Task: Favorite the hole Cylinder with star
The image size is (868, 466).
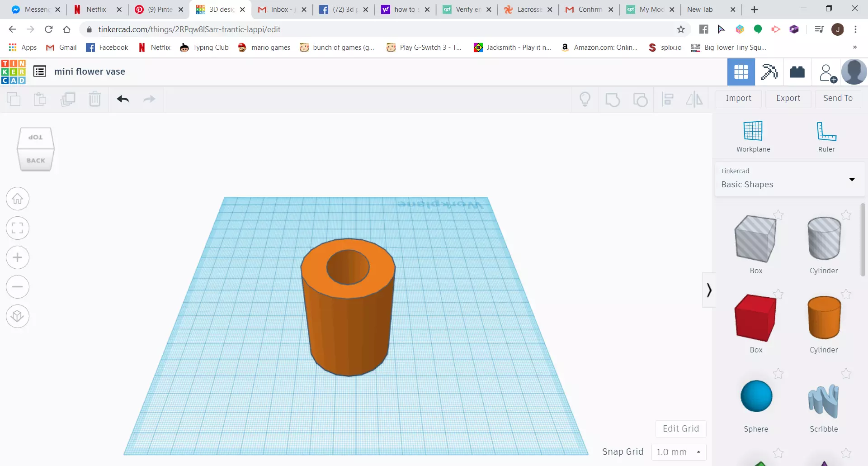Action: pyautogui.click(x=846, y=215)
